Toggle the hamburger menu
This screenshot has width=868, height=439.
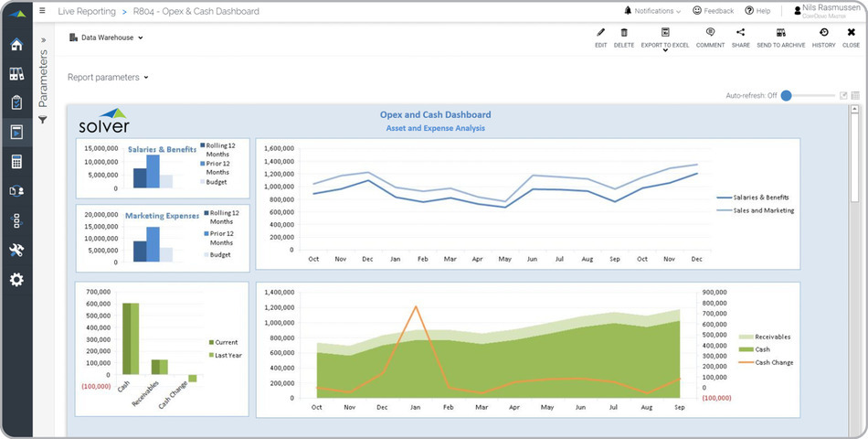42,11
